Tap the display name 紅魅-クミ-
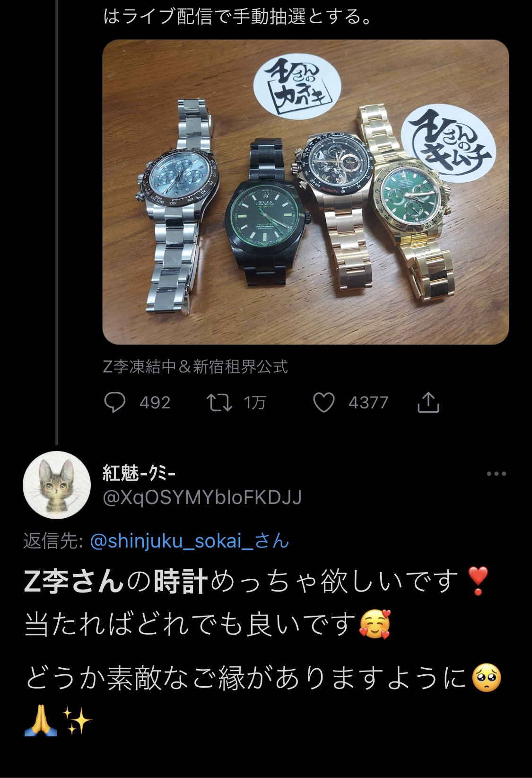532x778 pixels. click(x=140, y=473)
